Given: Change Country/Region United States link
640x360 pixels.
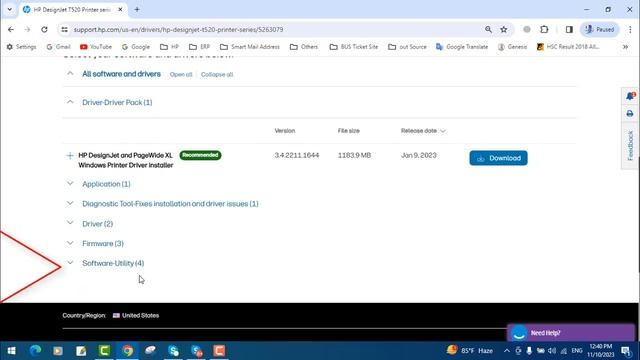Looking at the screenshot, I should [x=136, y=316].
